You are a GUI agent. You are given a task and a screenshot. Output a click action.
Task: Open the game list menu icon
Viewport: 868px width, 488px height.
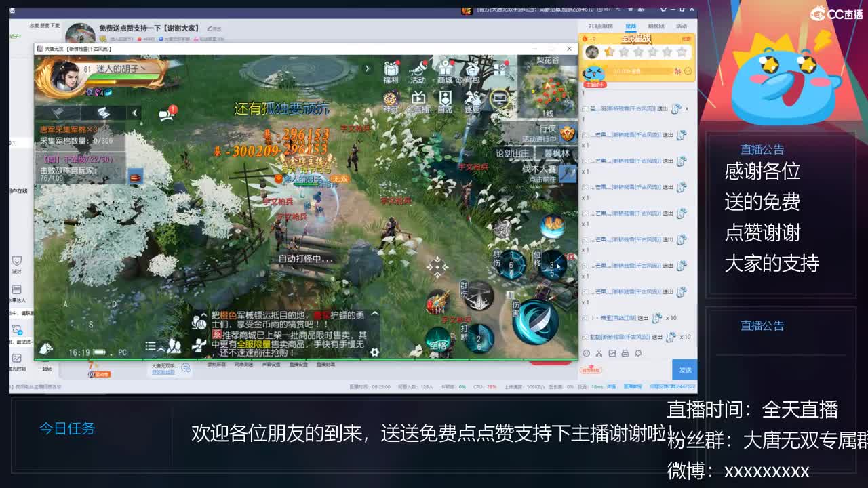pos(151,346)
